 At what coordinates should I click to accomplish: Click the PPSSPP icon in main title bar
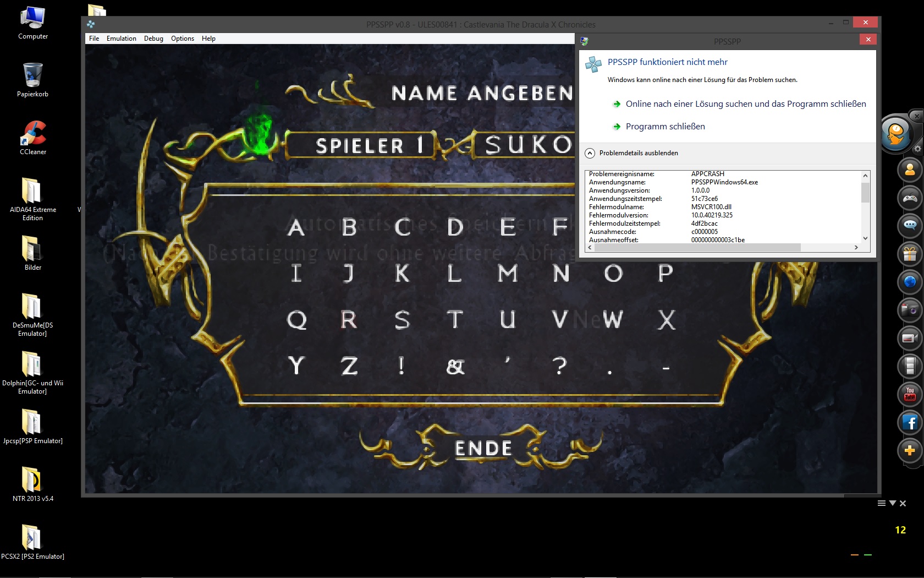point(91,24)
